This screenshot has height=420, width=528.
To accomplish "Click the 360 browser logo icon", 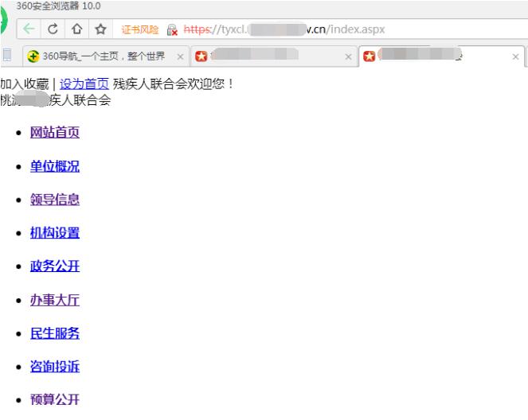I will (4, 24).
